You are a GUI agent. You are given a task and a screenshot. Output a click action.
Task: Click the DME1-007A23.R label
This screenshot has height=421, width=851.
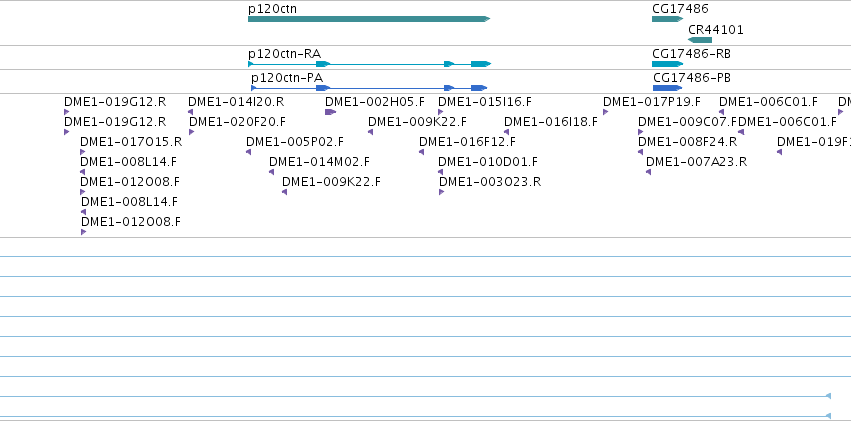(696, 162)
